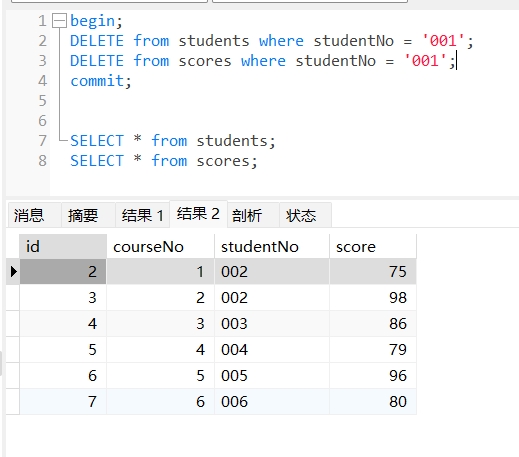Click the score cell showing 98

click(373, 298)
